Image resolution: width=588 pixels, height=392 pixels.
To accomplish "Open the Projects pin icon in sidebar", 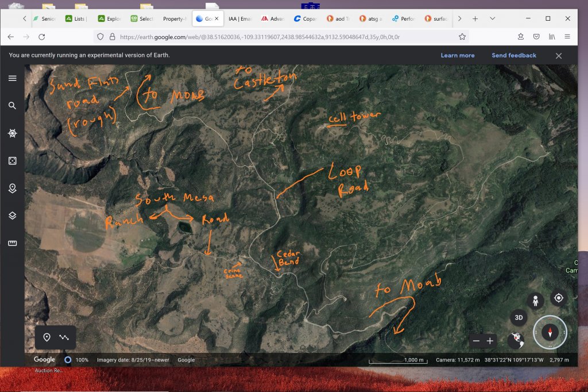I will click(x=12, y=188).
